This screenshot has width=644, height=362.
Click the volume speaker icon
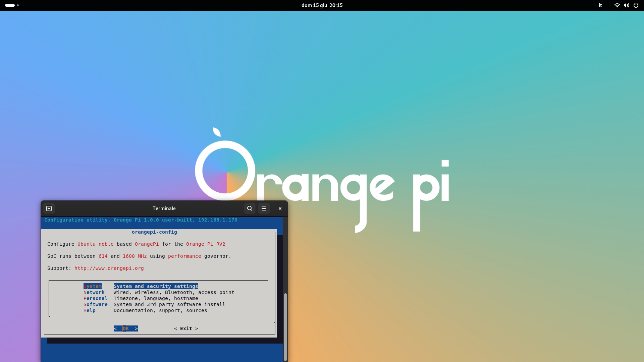click(x=626, y=5)
